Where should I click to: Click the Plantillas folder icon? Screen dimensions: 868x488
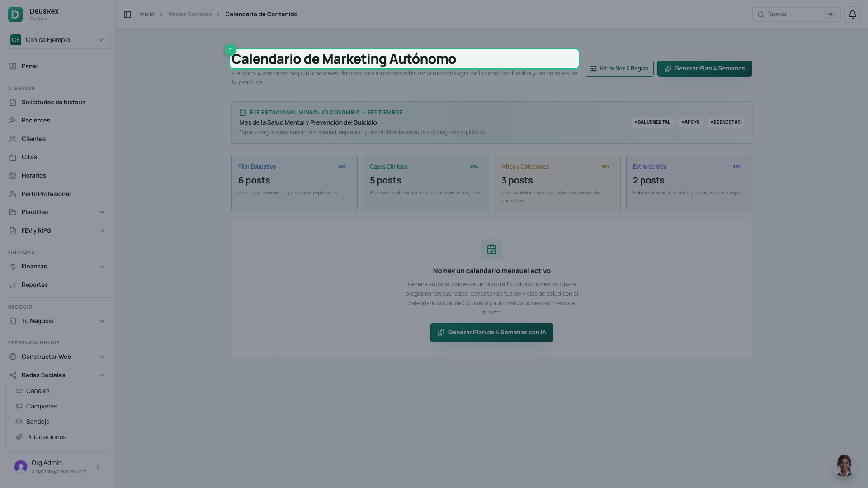[13, 212]
